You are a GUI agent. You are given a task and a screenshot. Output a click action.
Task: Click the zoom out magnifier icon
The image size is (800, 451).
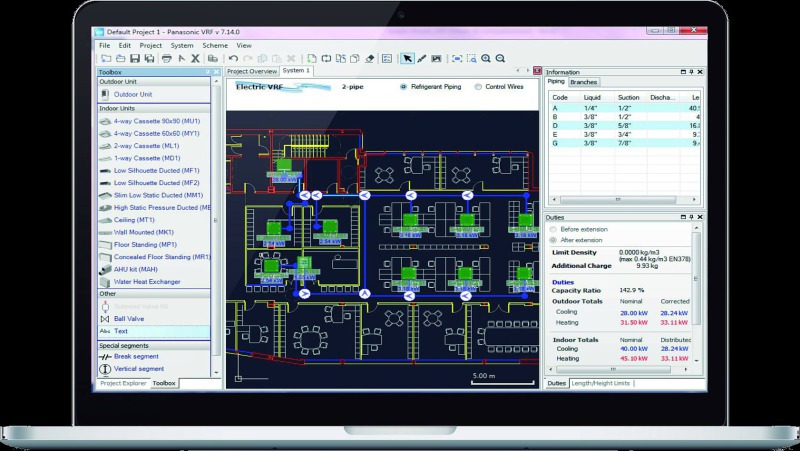coord(501,59)
